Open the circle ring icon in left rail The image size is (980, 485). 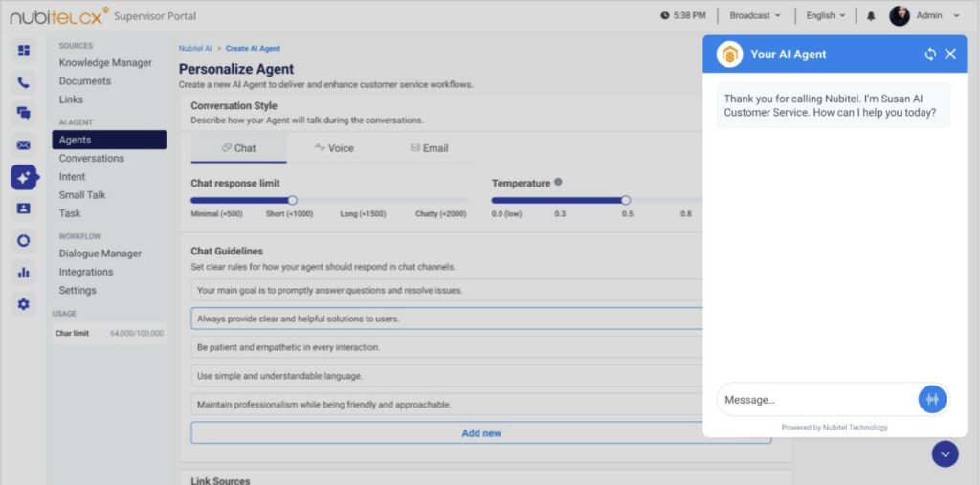24,241
